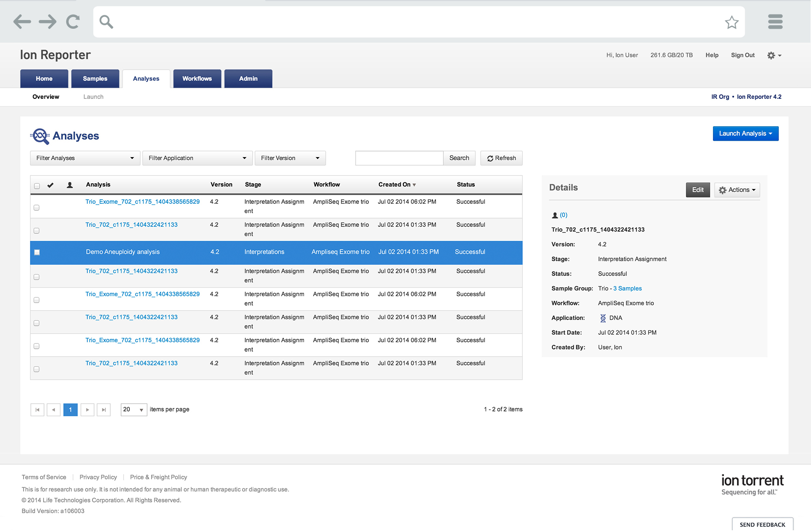Select the Analyses tab
Image resolution: width=811 pixels, height=532 pixels.
(146, 79)
